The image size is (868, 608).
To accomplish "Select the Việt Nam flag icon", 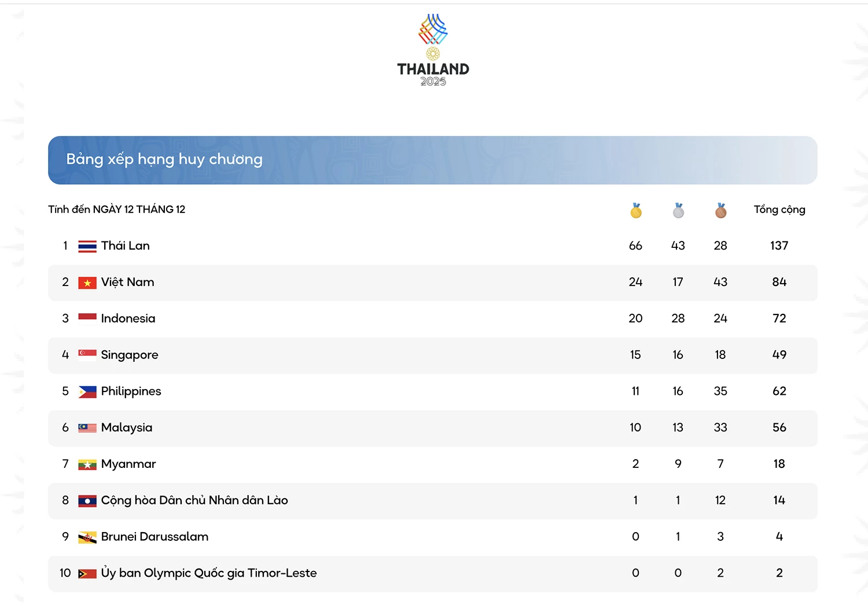I will coord(87,283).
